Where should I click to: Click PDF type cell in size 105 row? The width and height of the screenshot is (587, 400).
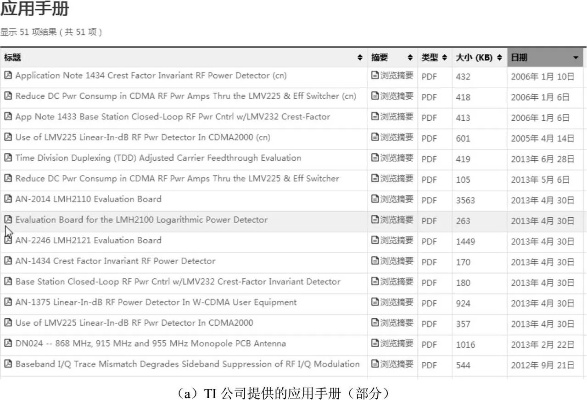[x=429, y=180]
